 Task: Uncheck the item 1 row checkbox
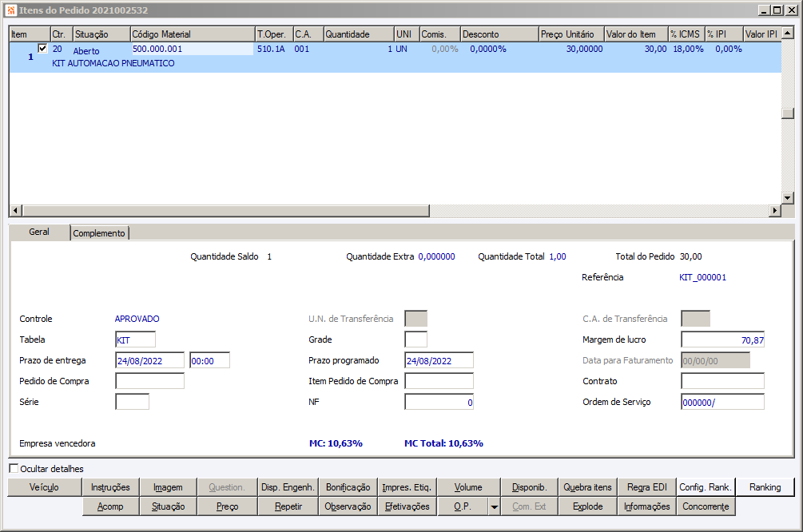(x=43, y=49)
